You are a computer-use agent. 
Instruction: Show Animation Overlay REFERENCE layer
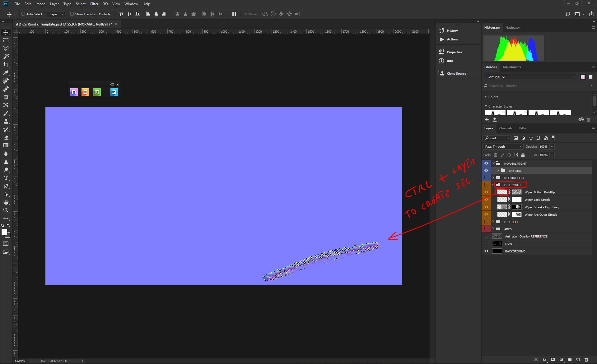[486, 236]
